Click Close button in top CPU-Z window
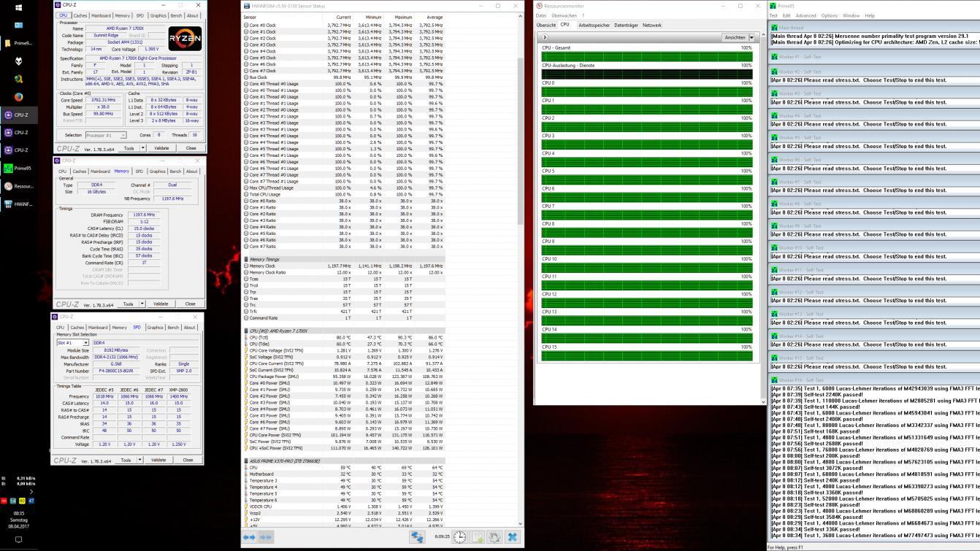This screenshot has width=980, height=551. coord(191,148)
